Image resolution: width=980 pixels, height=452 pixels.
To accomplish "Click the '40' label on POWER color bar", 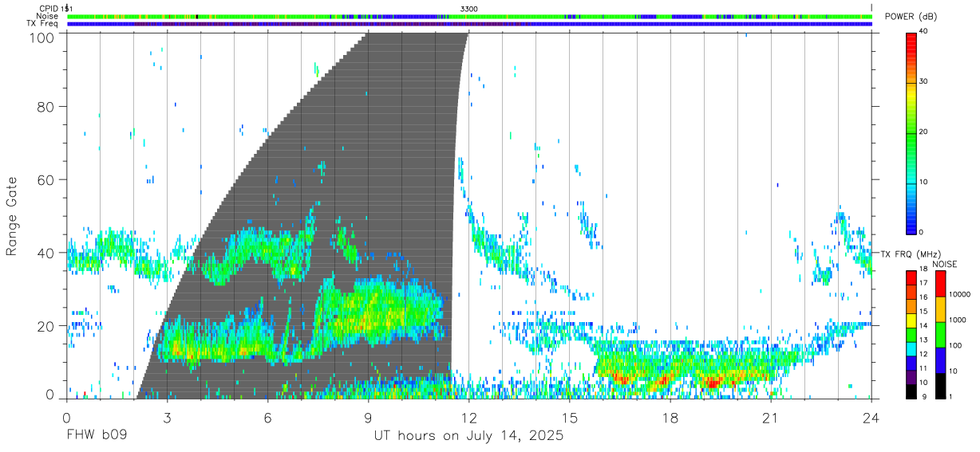I will click(x=925, y=31).
